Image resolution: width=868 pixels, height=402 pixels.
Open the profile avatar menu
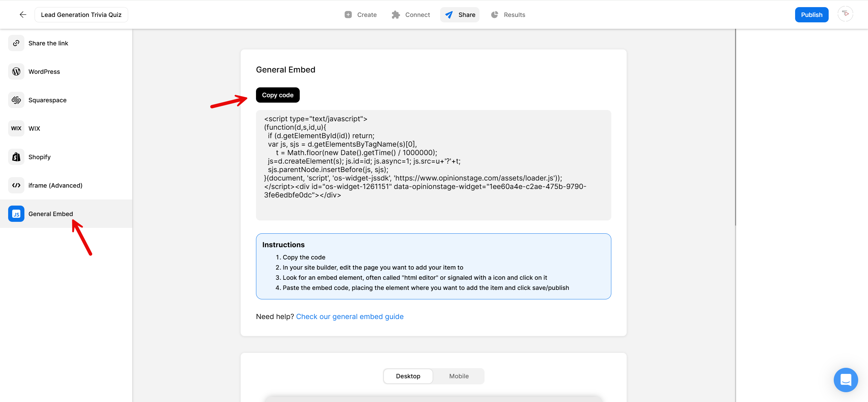click(846, 14)
